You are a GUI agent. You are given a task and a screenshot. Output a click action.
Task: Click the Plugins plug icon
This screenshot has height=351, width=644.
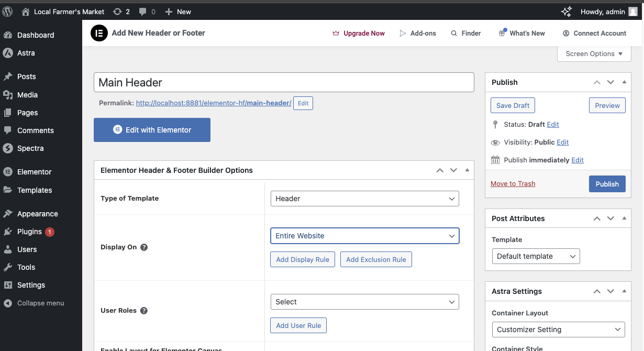(x=8, y=232)
